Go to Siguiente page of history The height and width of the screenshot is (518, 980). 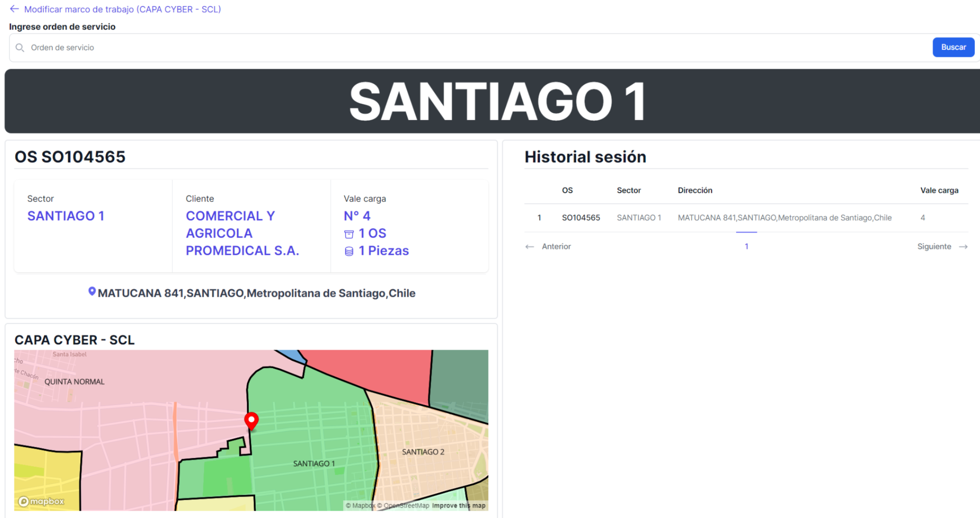(x=934, y=247)
